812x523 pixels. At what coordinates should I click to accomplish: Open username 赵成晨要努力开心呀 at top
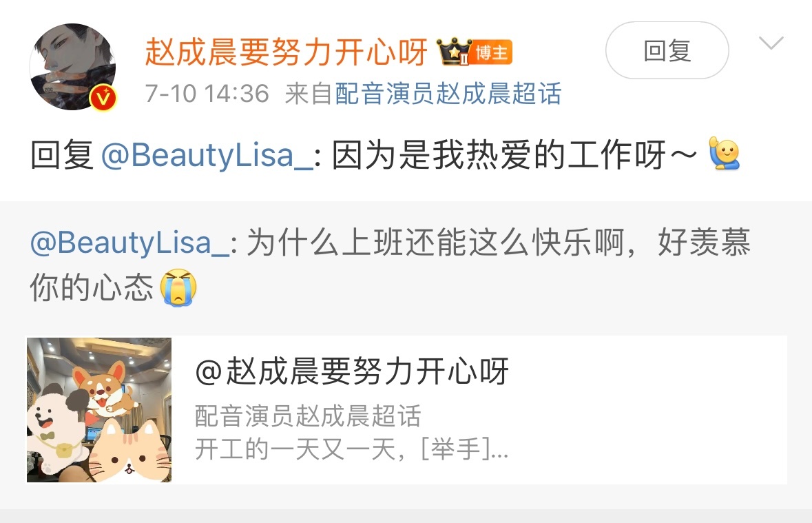click(287, 52)
